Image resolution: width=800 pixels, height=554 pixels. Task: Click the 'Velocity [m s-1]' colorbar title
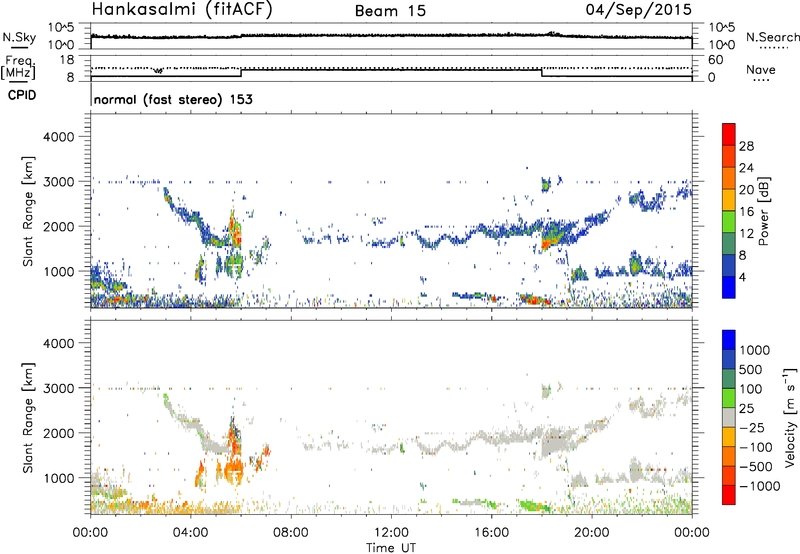tap(790, 417)
